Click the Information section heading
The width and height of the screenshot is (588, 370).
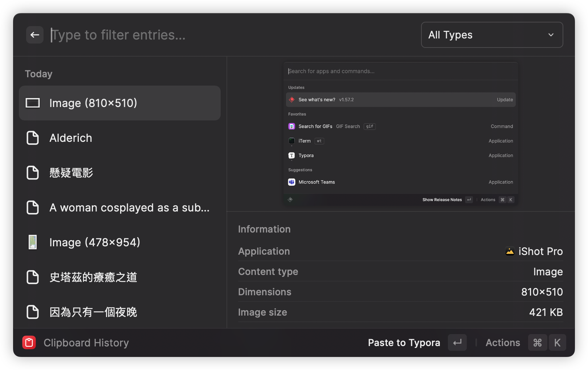[x=264, y=229]
